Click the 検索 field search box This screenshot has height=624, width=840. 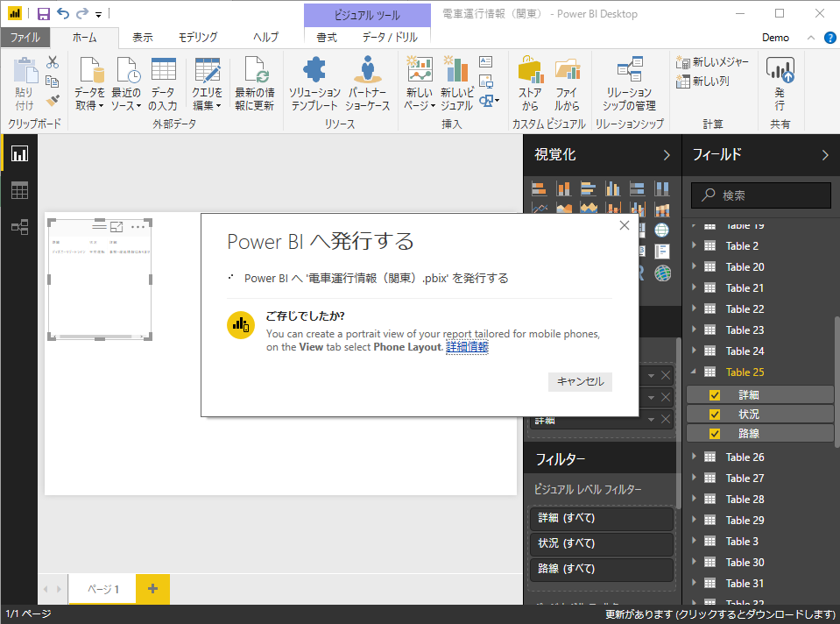click(760, 195)
